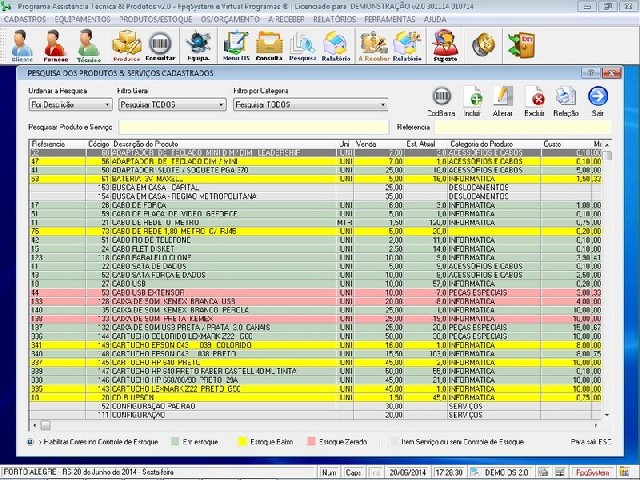The height and width of the screenshot is (480, 640).
Task: Open the EQUIPAMENTOS menu
Action: (82, 19)
